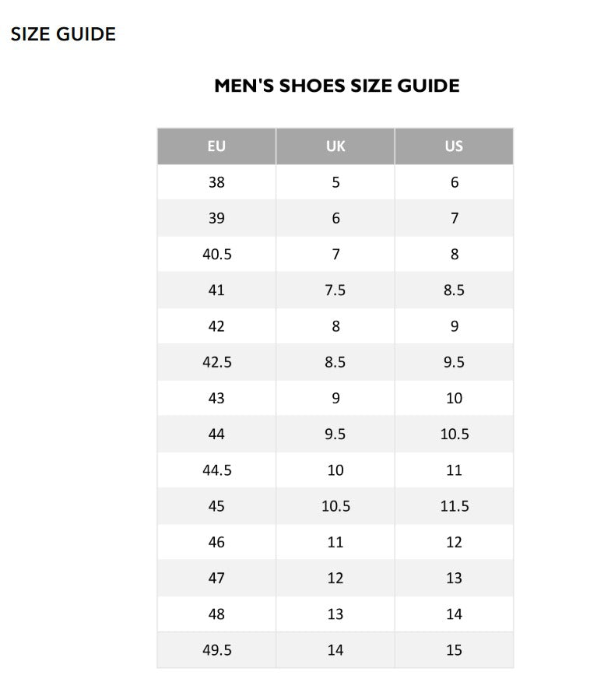This screenshot has width=590, height=700.
Task: Select the EU 42.5 cell
Action: point(216,362)
